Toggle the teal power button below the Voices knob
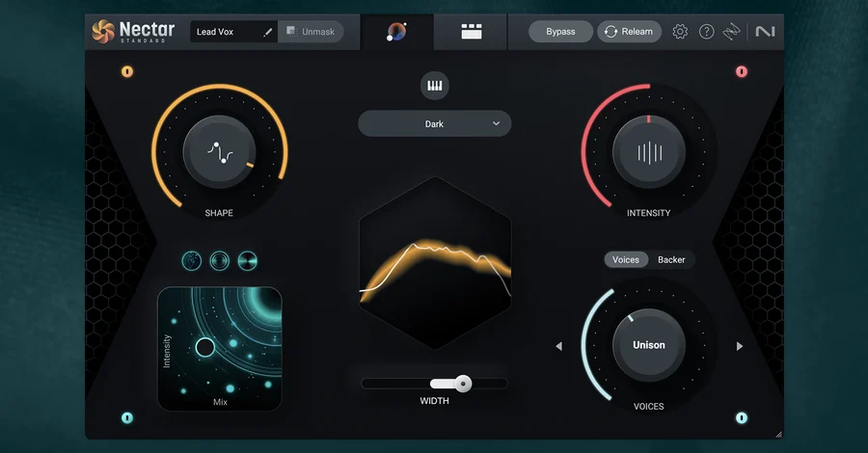This screenshot has height=453, width=868. [x=742, y=417]
